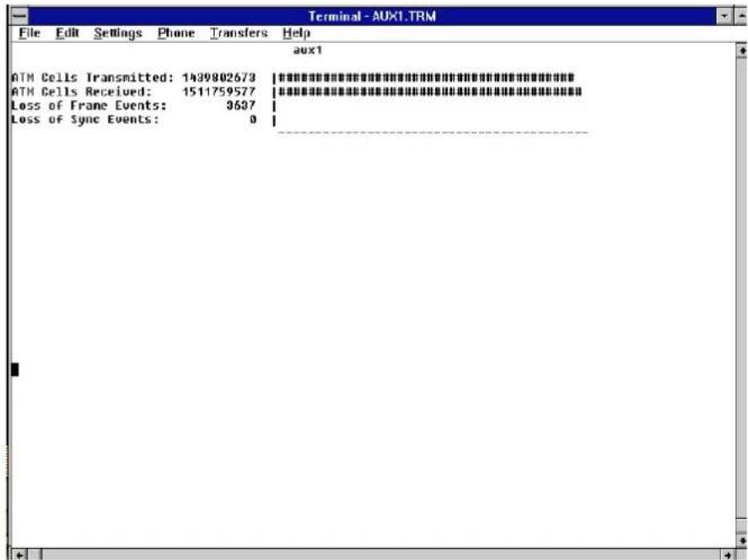Click the Loss of Sync value 0
This screenshot has width=748, height=560.
click(253, 119)
